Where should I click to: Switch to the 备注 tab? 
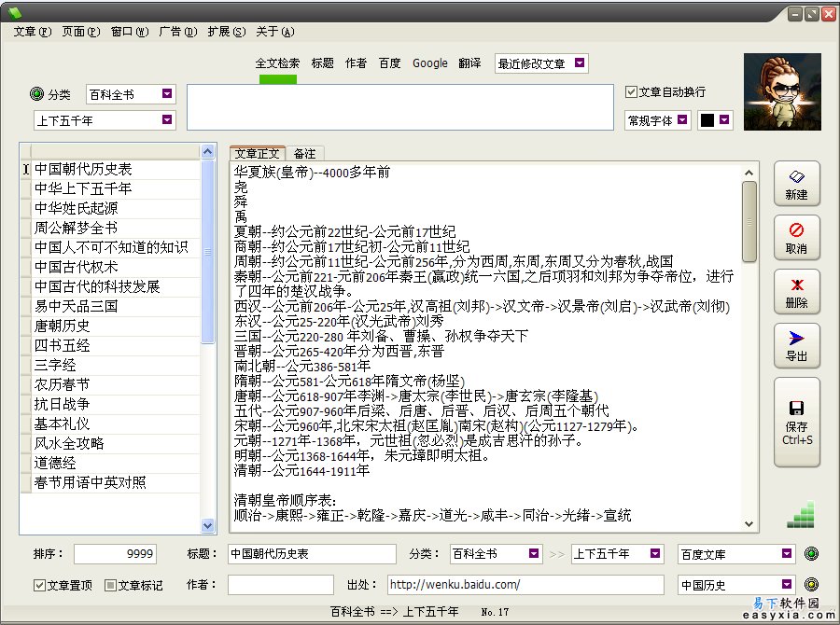click(x=304, y=153)
